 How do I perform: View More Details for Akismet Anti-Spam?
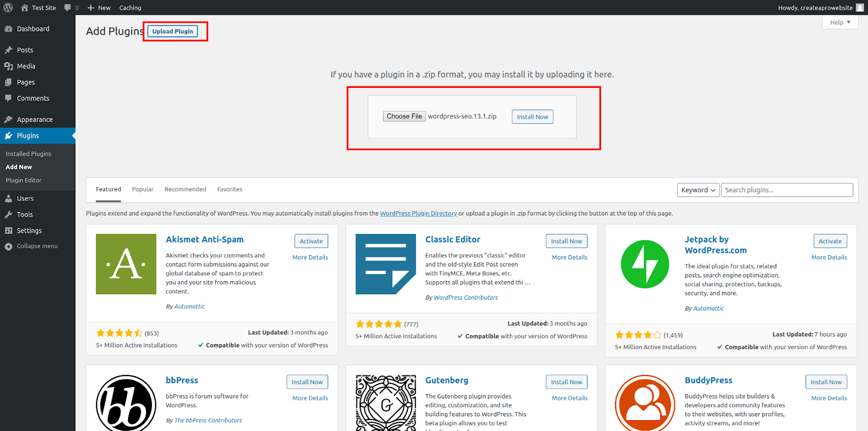(310, 257)
